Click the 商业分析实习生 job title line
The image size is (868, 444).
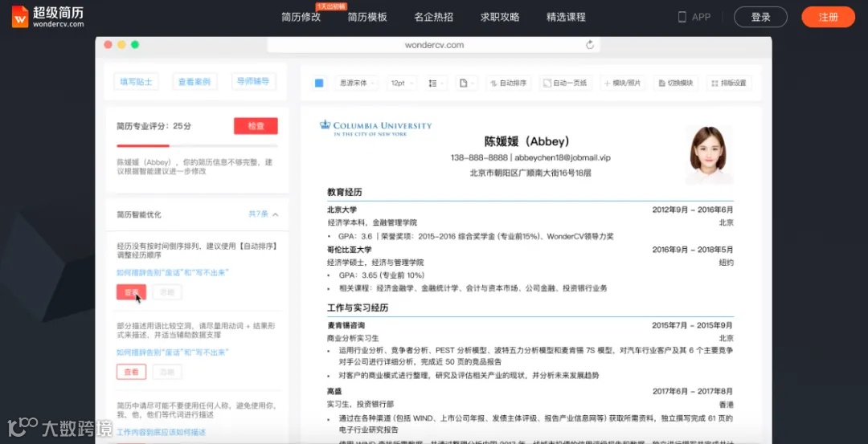click(x=353, y=338)
